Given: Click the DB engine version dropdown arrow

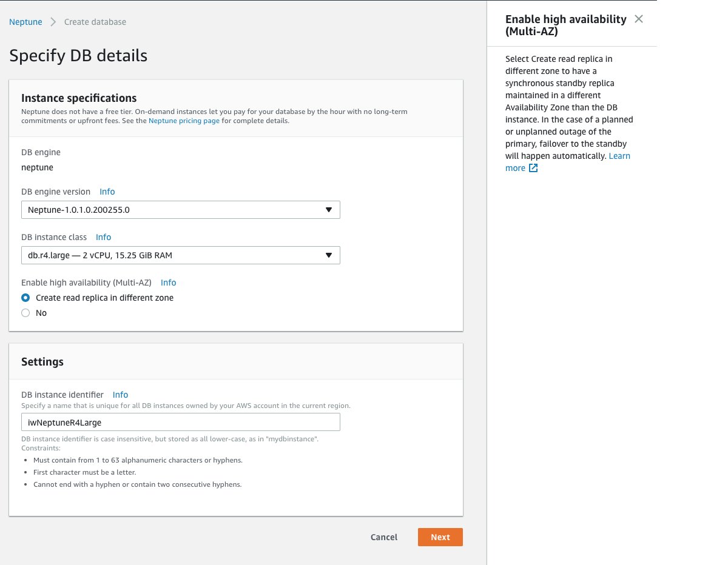Looking at the screenshot, I should pos(328,210).
